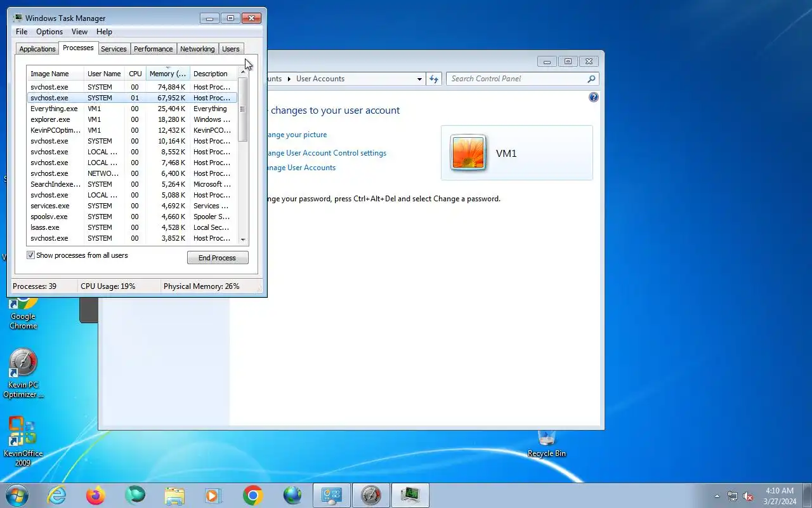Open the Help menu in Task Manager
This screenshot has height=508, width=812.
click(104, 32)
